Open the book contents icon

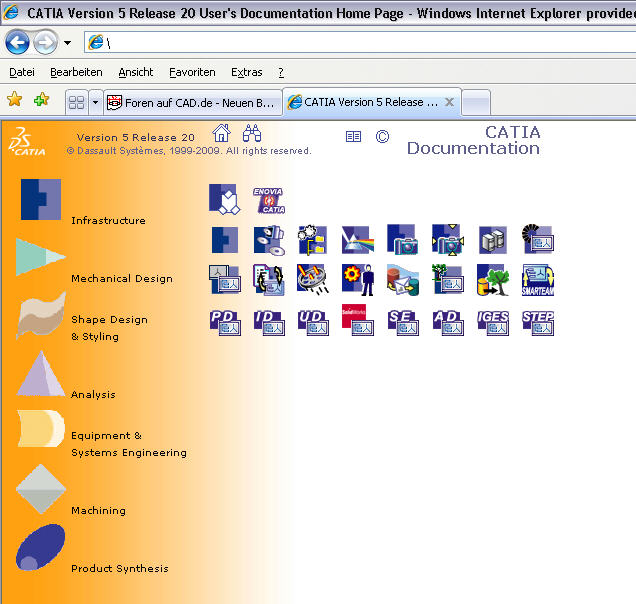pyautogui.click(x=353, y=136)
